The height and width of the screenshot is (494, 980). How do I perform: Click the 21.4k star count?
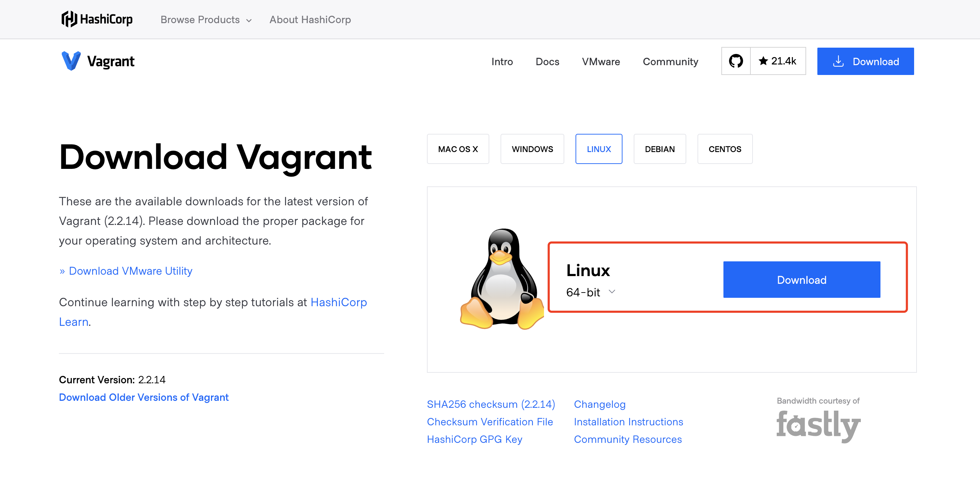pyautogui.click(x=778, y=61)
